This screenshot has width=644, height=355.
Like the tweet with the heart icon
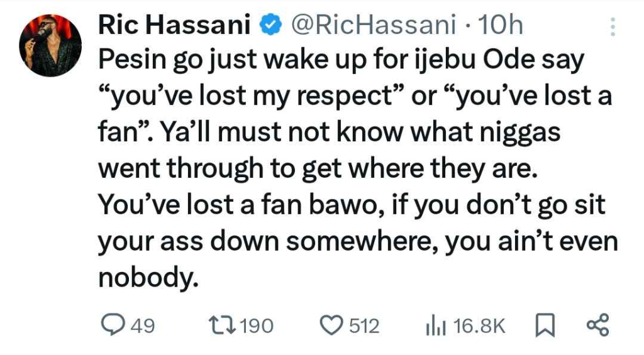point(330,325)
